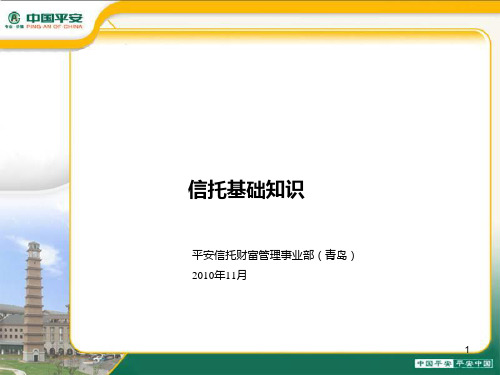Click the empty white area above the title

coord(280,107)
